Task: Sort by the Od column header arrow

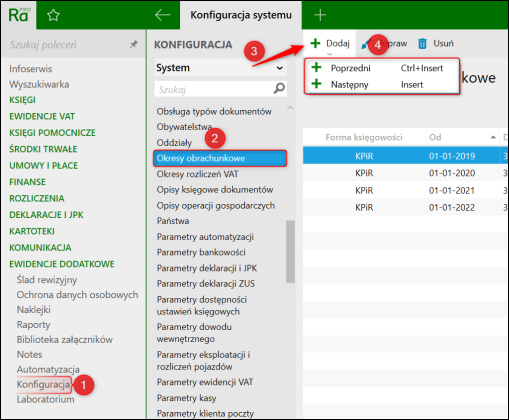Action: (493, 137)
